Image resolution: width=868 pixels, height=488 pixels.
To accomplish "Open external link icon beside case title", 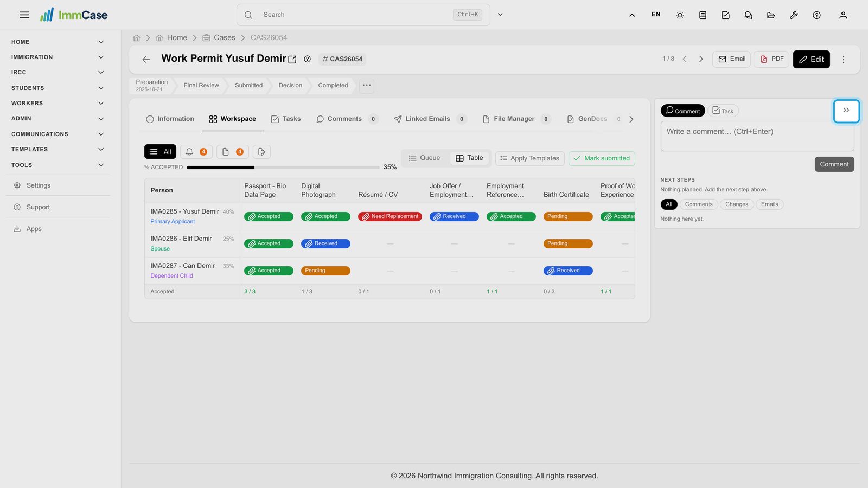I will pyautogui.click(x=292, y=60).
